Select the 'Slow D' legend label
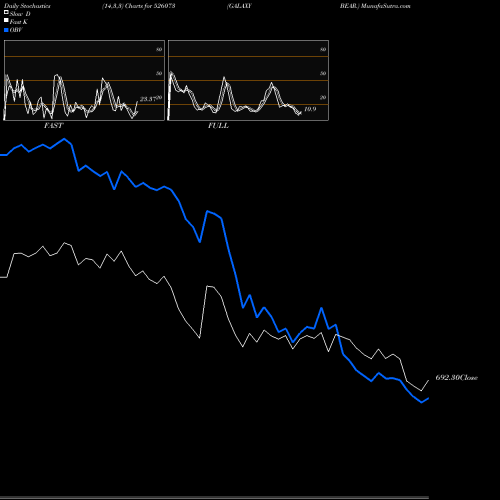Viewport: 500px width, 500px height. click(x=20, y=14)
